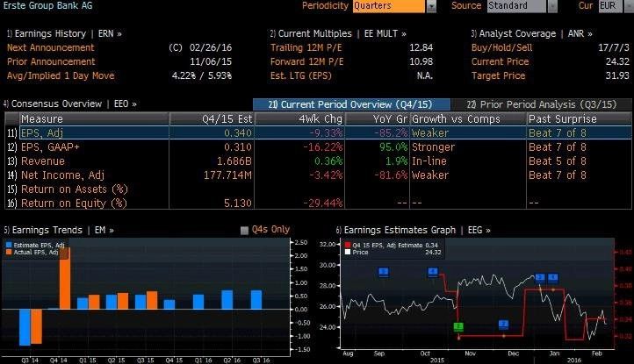Click the blue Q3 16 estimate bar

[256, 300]
